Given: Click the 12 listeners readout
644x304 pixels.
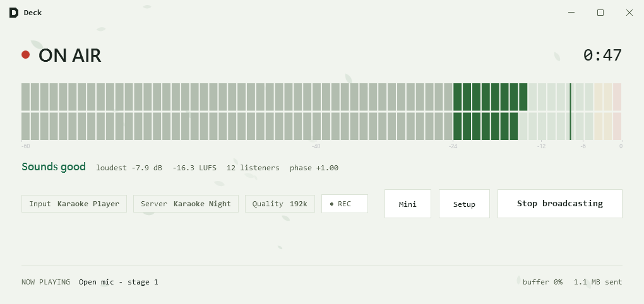Looking at the screenshot, I should 253,168.
